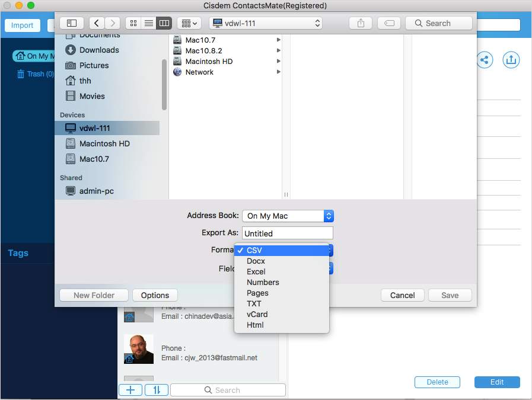Screen dimensions: 532x400
Task: Open the Trash (0) group in ContactsMate
Action: click(x=35, y=74)
